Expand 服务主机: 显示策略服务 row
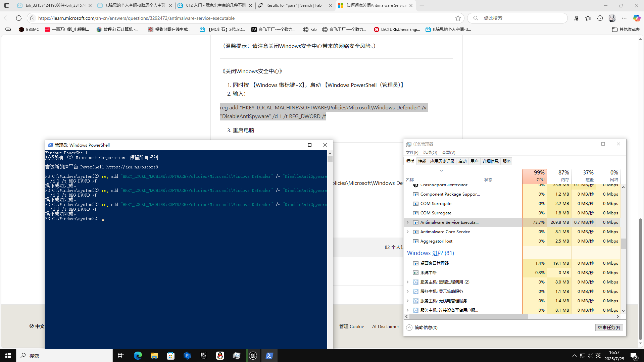Viewport: 644px width, 362px height. point(408,292)
